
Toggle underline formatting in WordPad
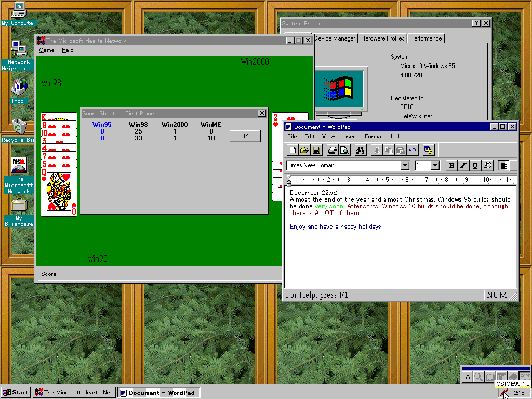(475, 166)
